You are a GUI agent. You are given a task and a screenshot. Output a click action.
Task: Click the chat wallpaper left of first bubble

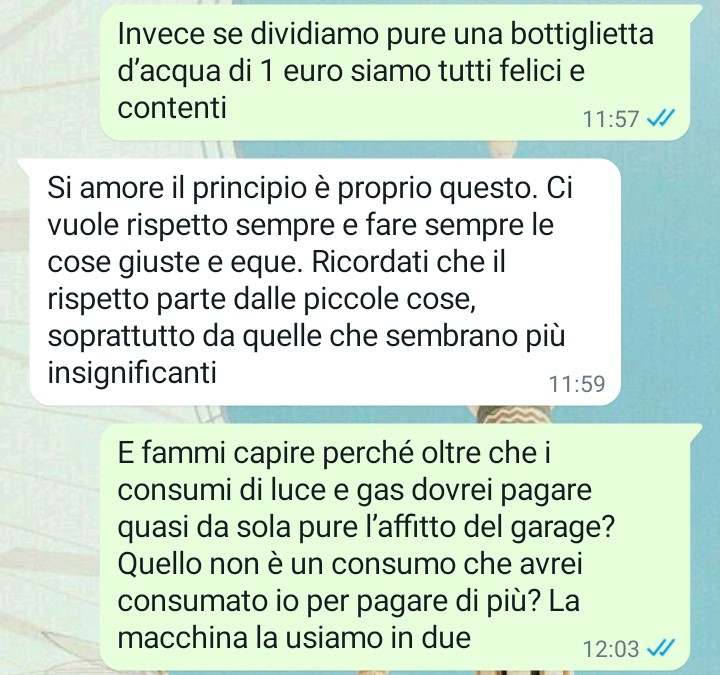(50, 73)
